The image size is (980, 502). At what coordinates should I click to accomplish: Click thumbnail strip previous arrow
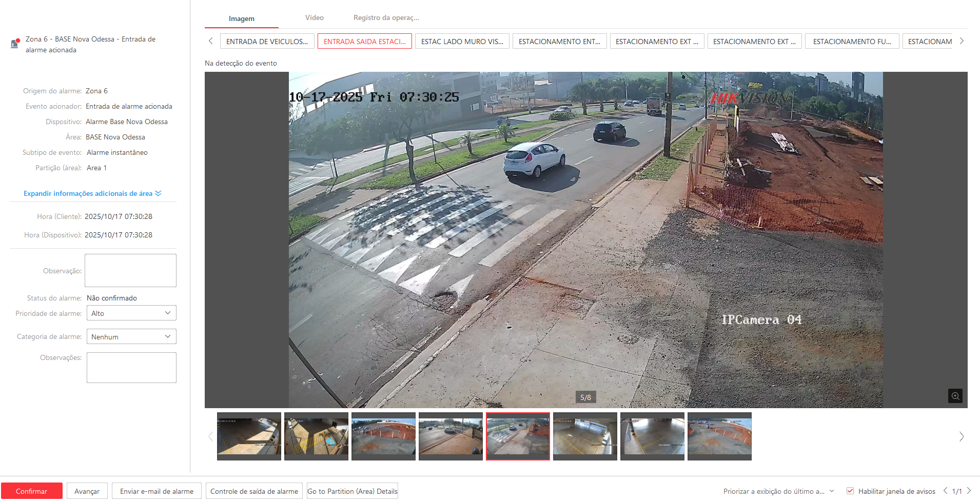[x=210, y=437]
